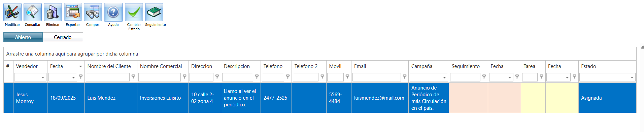644x138 pixels.
Task: Focus the Telefono filter field
Action: 273,77
